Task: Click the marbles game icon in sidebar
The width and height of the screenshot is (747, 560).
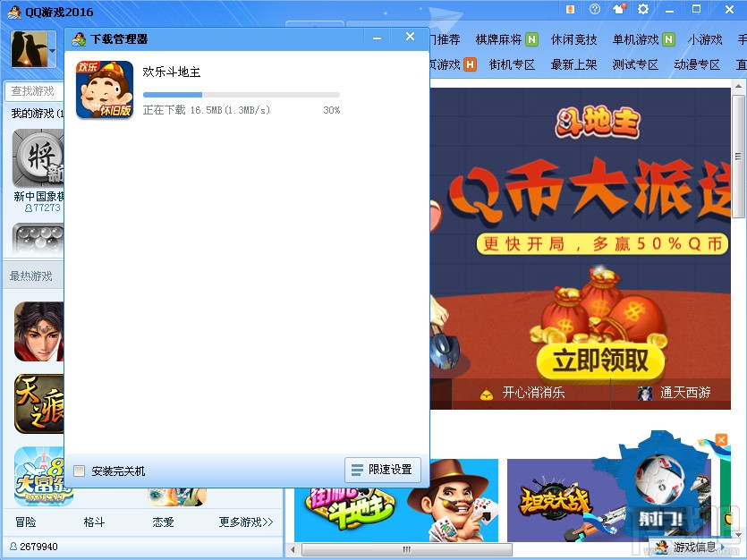Action: point(36,240)
